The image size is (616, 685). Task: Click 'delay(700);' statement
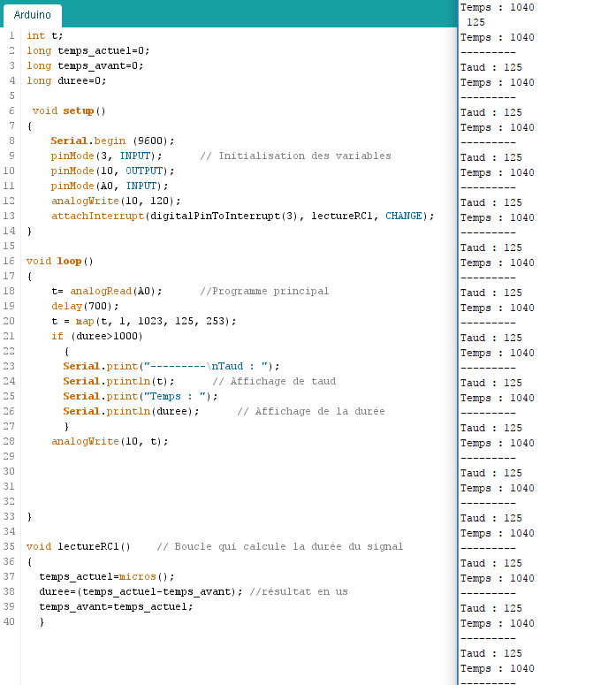pyautogui.click(x=85, y=306)
